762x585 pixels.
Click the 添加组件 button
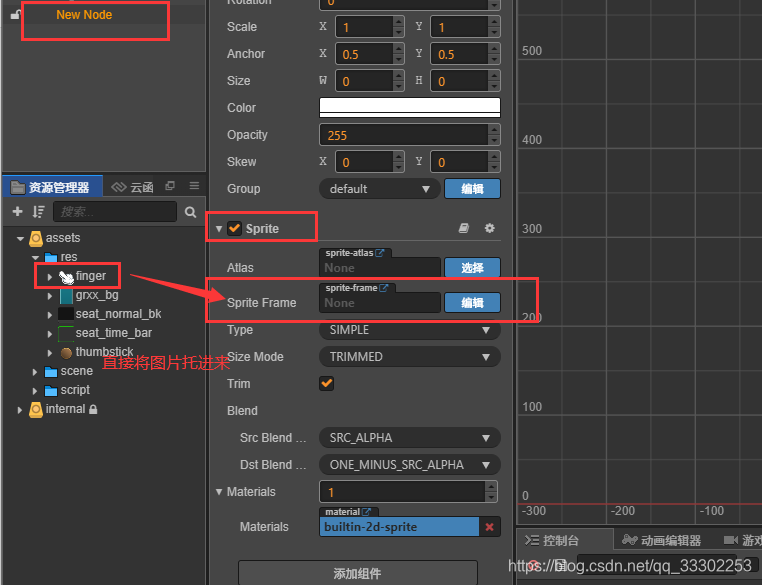tap(358, 573)
